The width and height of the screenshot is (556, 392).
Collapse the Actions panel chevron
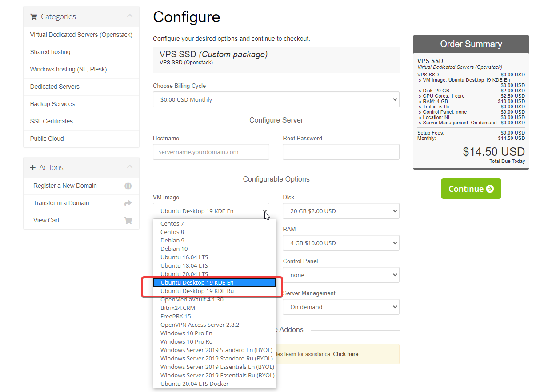(129, 167)
